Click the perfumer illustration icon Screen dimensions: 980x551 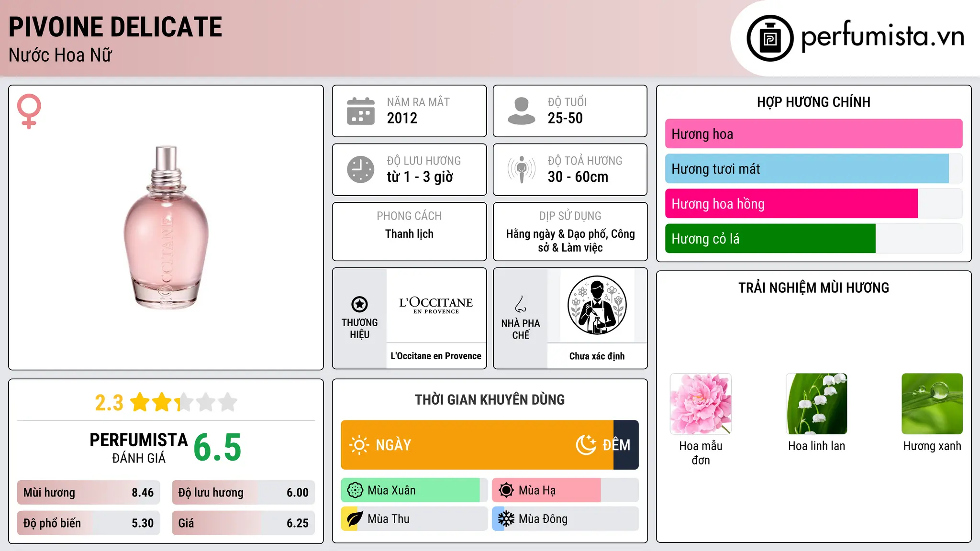click(x=597, y=305)
